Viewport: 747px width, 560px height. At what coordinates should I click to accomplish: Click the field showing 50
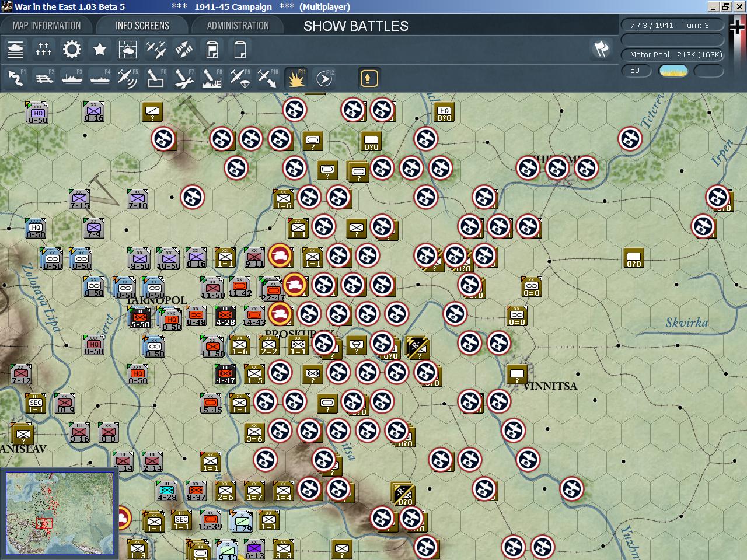[636, 71]
